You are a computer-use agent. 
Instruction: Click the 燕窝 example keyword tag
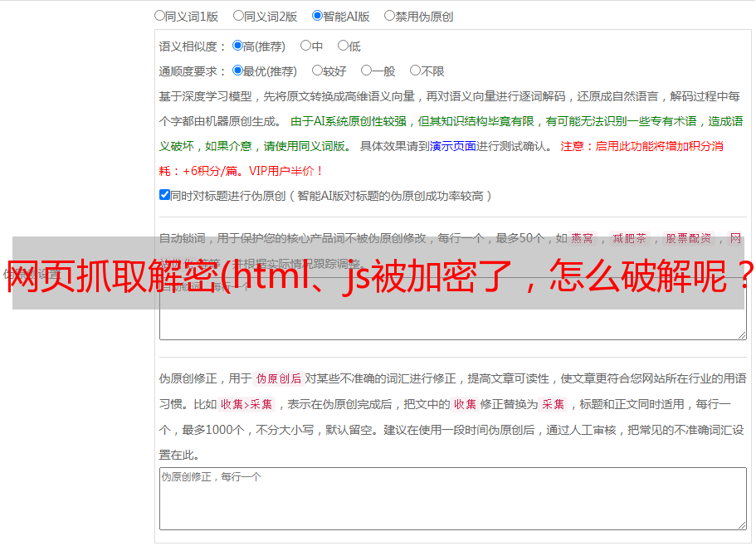(582, 238)
